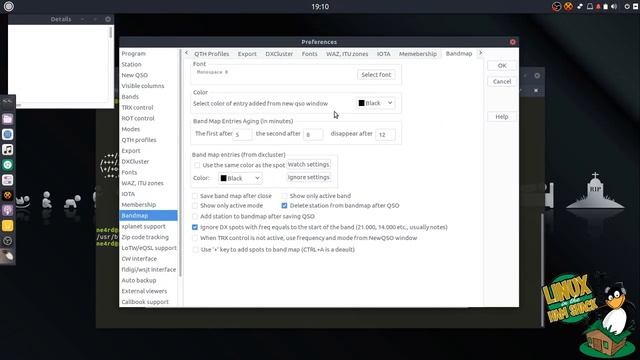Click the battery indicator in the tray
This screenshot has height=360, width=640.
[606, 7]
